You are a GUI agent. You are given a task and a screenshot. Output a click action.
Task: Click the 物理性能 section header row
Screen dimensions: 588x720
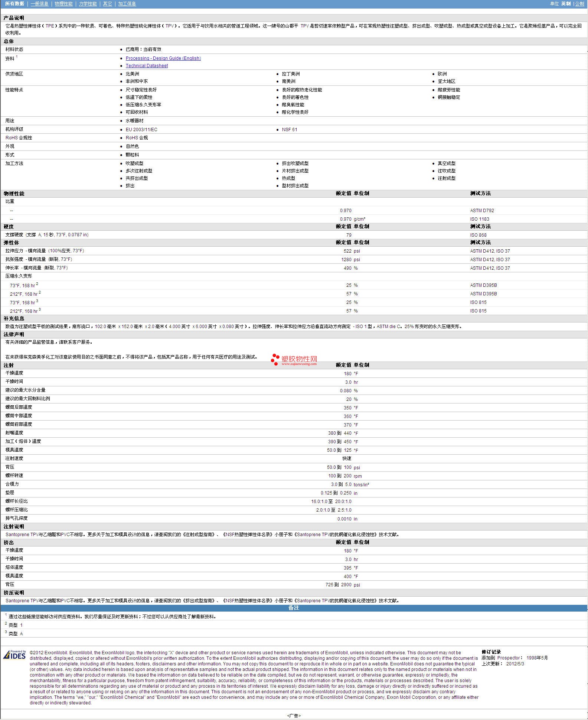(14, 194)
